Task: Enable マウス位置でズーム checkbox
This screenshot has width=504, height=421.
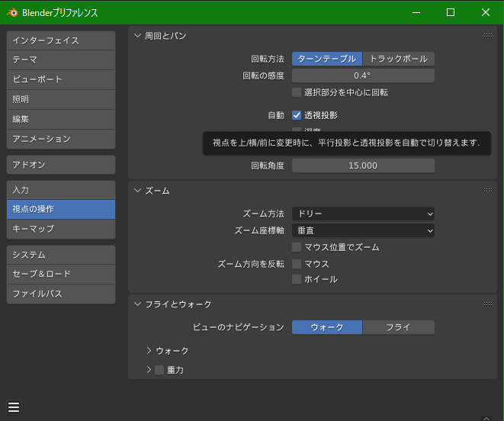Action: (297, 247)
